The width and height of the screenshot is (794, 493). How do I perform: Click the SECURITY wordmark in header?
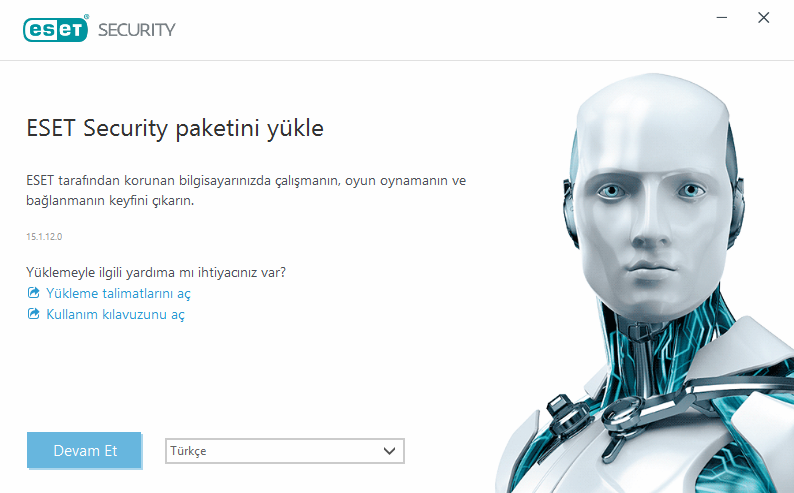pyautogui.click(x=137, y=30)
